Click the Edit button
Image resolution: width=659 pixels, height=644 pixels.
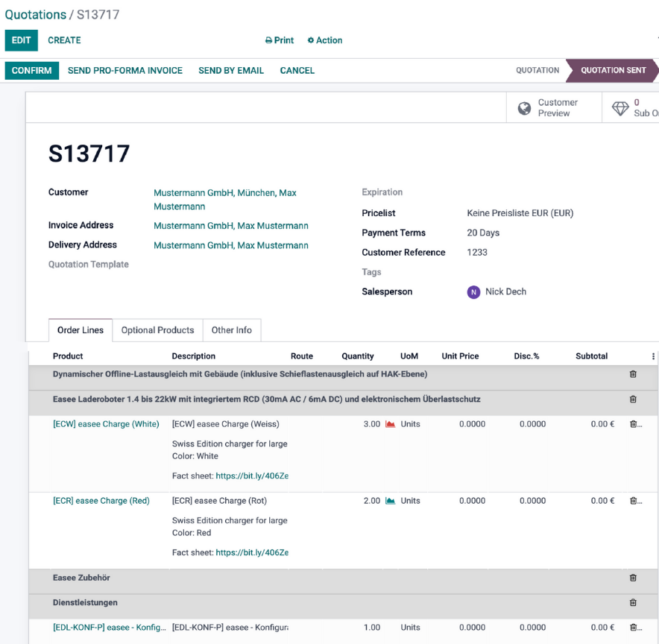tap(21, 40)
